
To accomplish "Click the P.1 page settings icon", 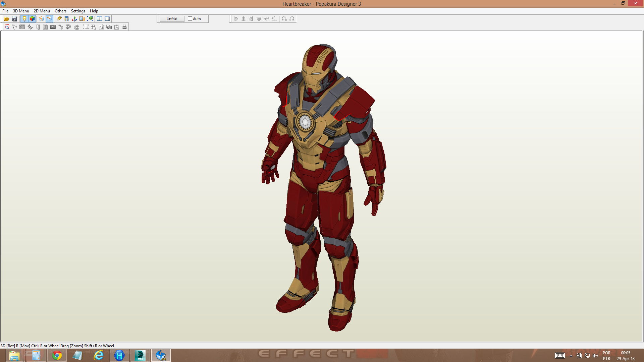I will pos(101,27).
